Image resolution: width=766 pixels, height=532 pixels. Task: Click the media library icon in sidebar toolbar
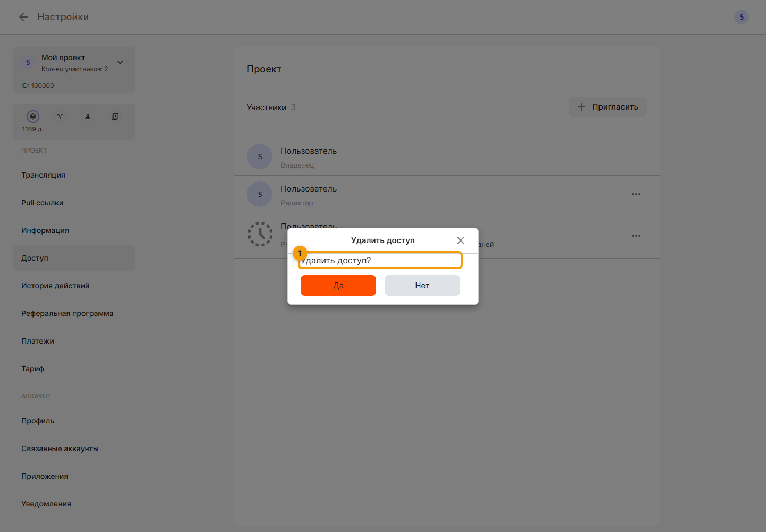[x=115, y=117]
